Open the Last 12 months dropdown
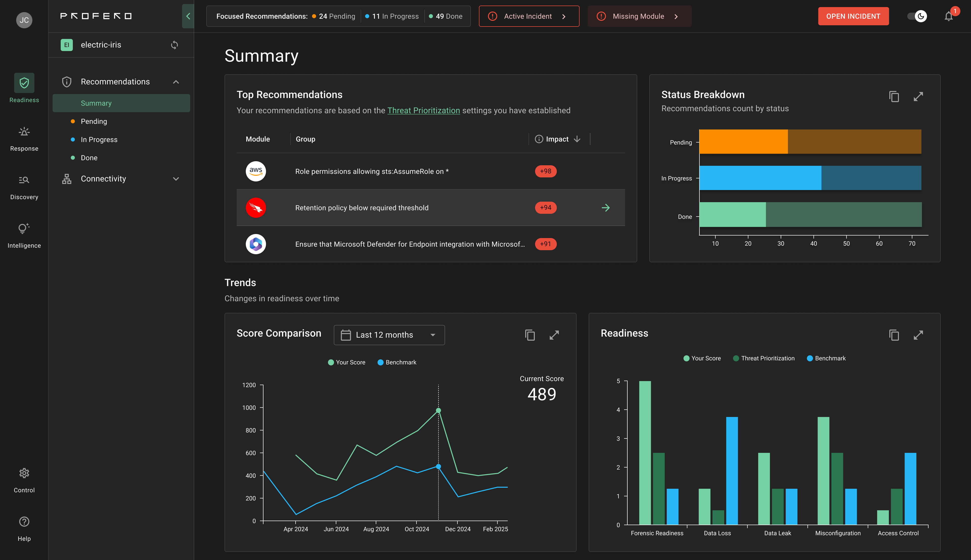The height and width of the screenshot is (560, 971). (x=389, y=335)
